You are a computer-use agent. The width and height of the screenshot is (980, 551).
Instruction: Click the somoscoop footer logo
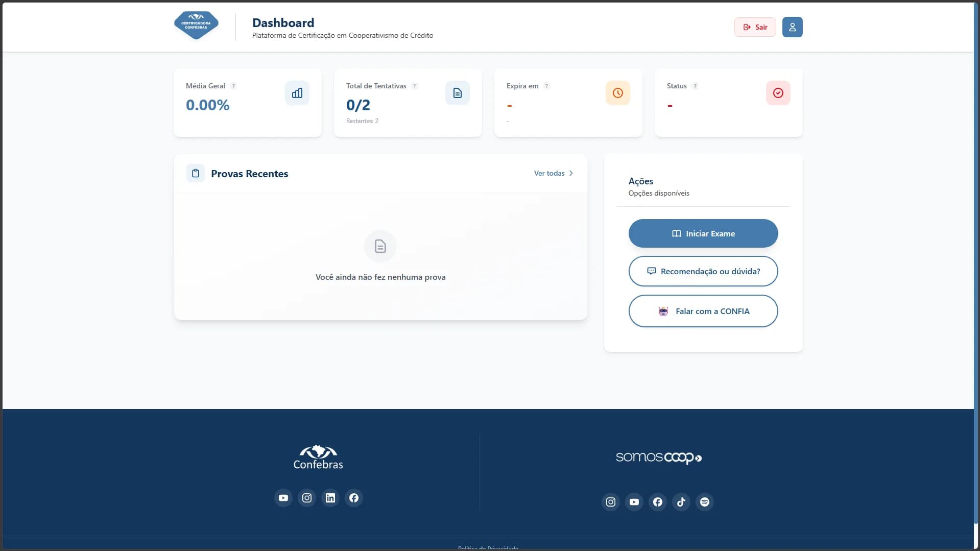(x=659, y=458)
